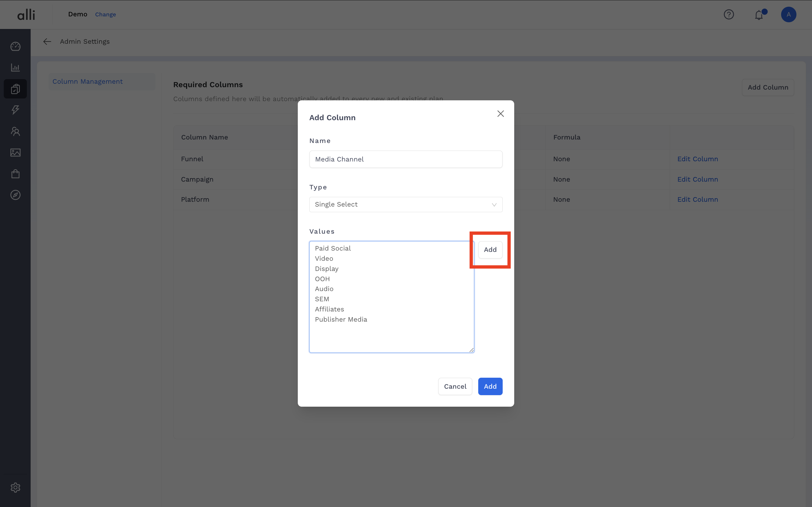Screen dimensions: 812x507
Task: Open the notifications bell
Action: tap(759, 15)
